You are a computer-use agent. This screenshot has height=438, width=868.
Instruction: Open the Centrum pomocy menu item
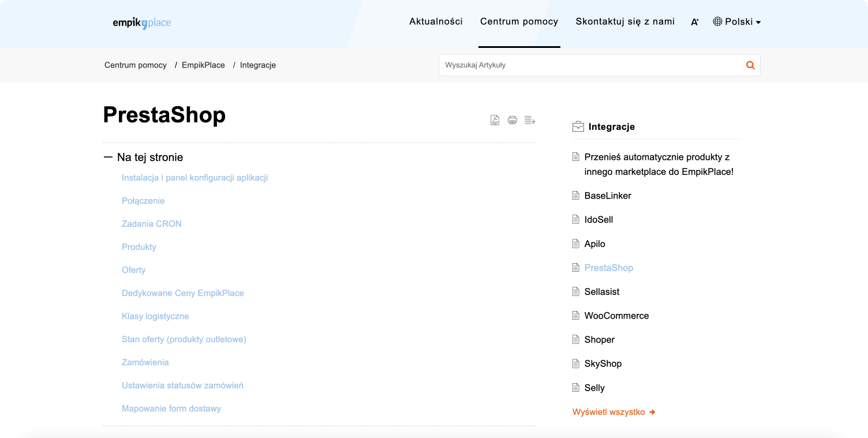[519, 22]
